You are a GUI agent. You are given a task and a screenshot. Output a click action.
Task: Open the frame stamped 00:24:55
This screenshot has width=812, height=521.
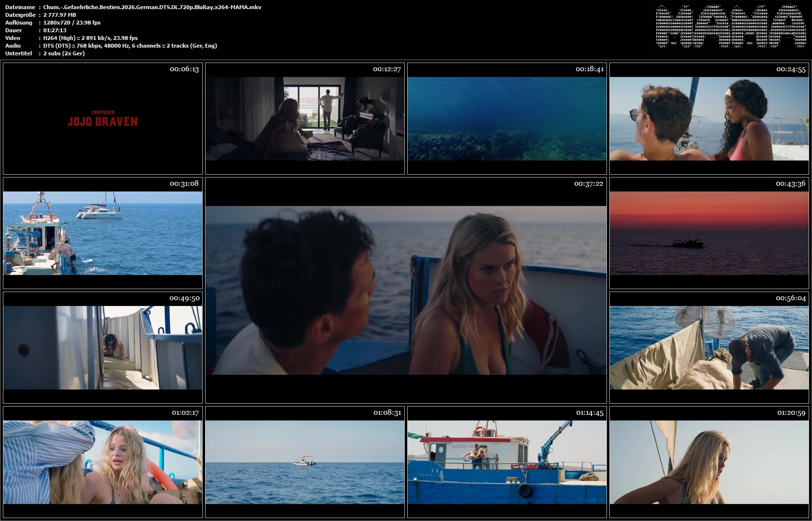(709, 118)
